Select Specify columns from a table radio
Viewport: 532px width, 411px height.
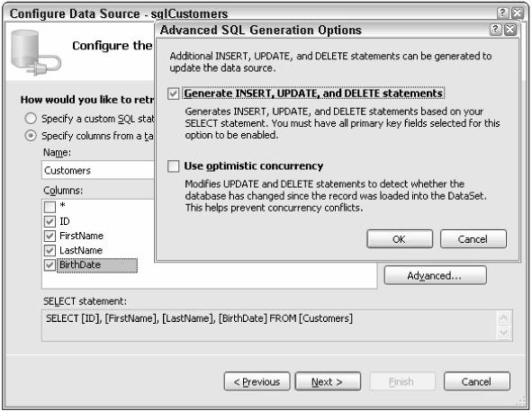tap(31, 136)
